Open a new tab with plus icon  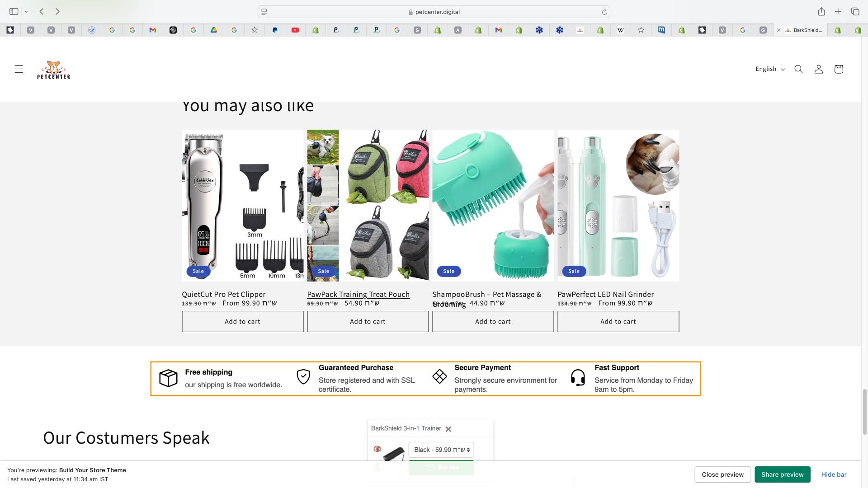click(838, 12)
